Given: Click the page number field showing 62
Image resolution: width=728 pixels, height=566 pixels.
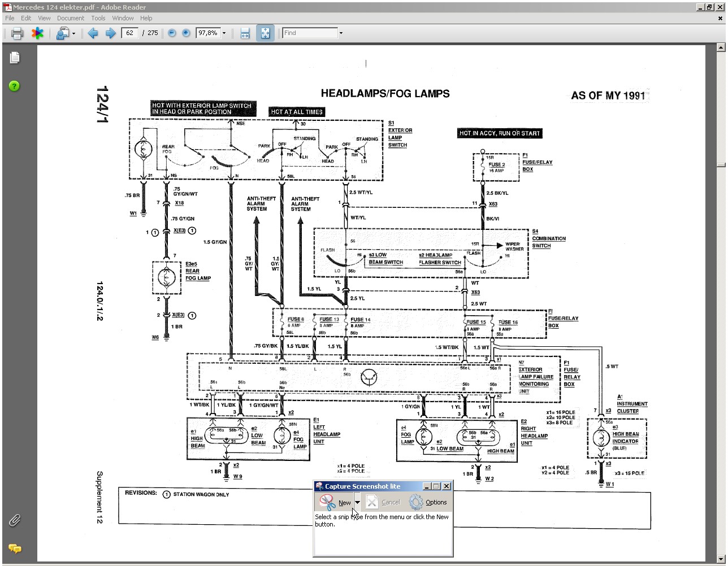Looking at the screenshot, I should tap(130, 33).
